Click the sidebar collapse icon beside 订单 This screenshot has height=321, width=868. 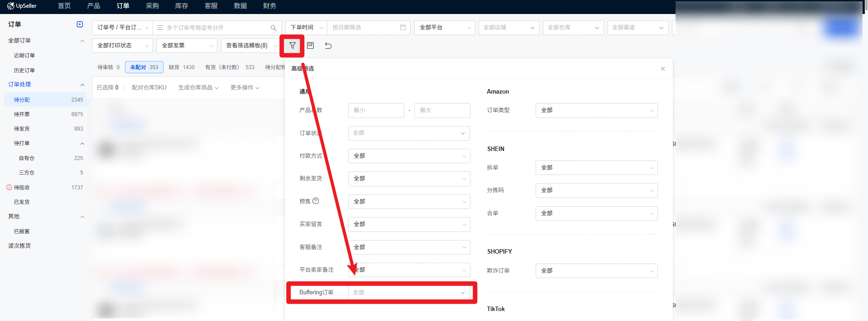coord(80,24)
